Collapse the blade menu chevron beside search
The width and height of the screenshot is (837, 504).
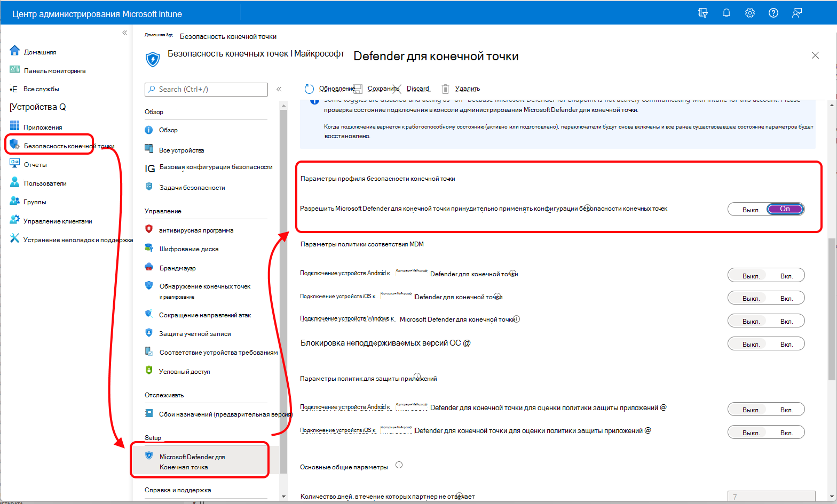click(279, 89)
